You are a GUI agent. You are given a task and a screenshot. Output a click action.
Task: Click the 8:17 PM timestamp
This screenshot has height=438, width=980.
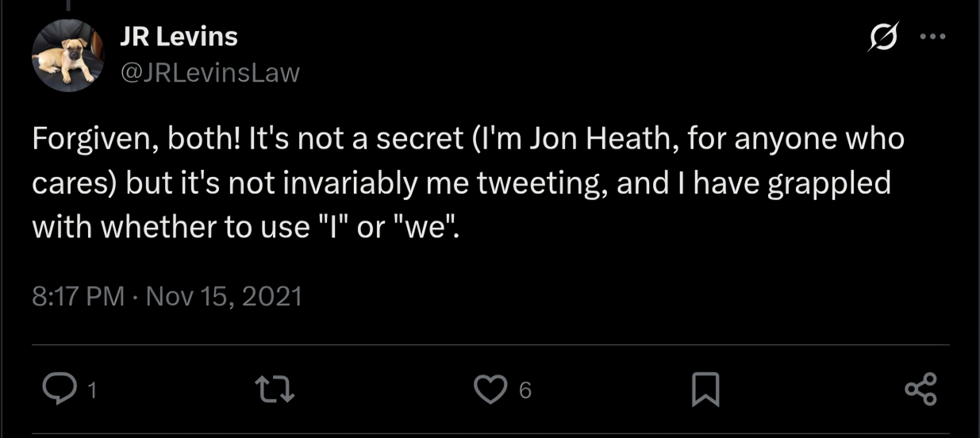79,297
